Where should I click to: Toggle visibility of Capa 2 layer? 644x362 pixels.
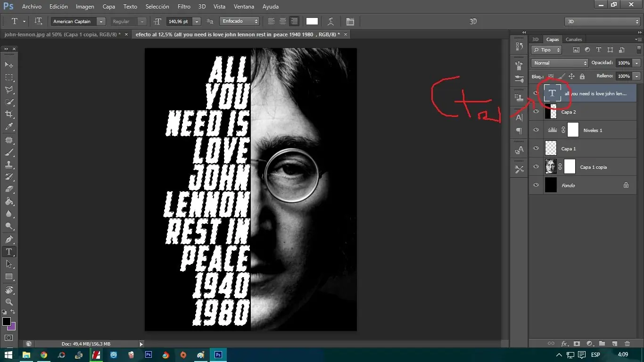tap(536, 112)
